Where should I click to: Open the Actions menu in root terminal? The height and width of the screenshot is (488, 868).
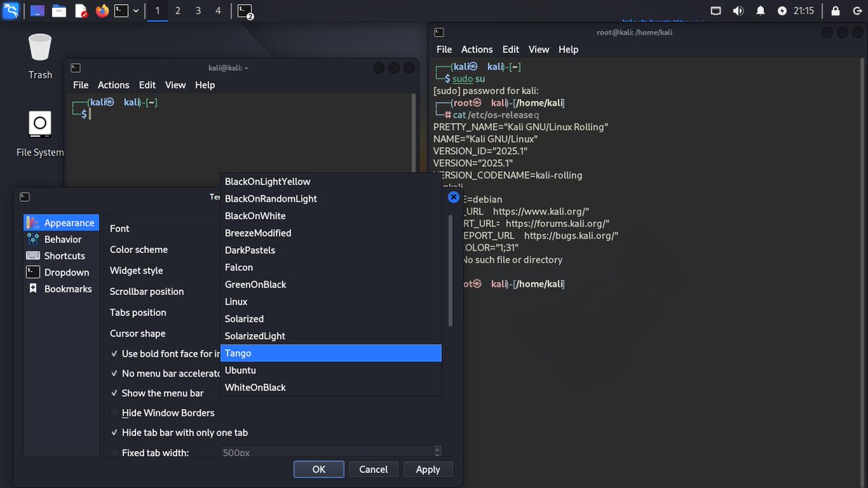(x=477, y=49)
